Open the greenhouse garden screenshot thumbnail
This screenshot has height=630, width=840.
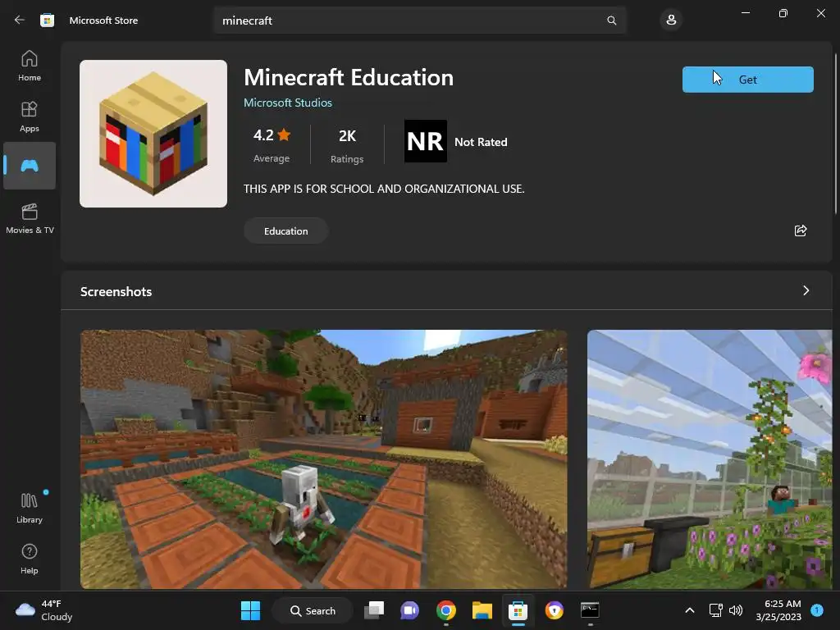point(710,459)
